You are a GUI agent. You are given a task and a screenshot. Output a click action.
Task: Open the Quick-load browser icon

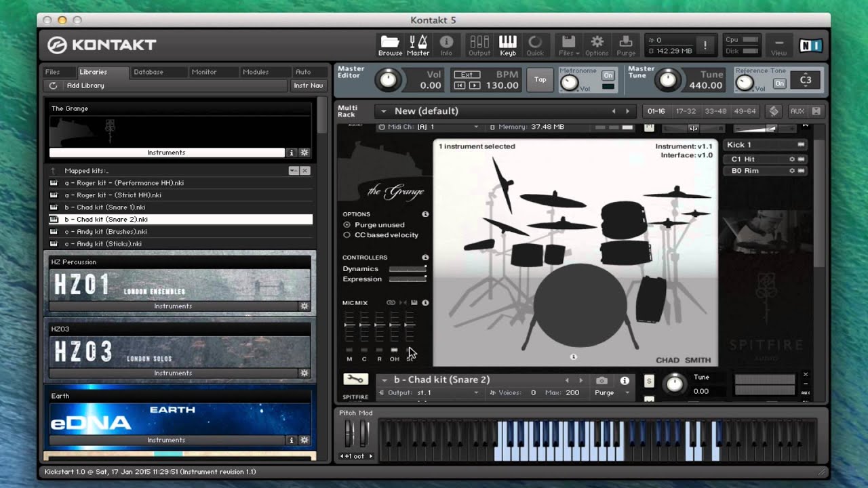coord(535,45)
